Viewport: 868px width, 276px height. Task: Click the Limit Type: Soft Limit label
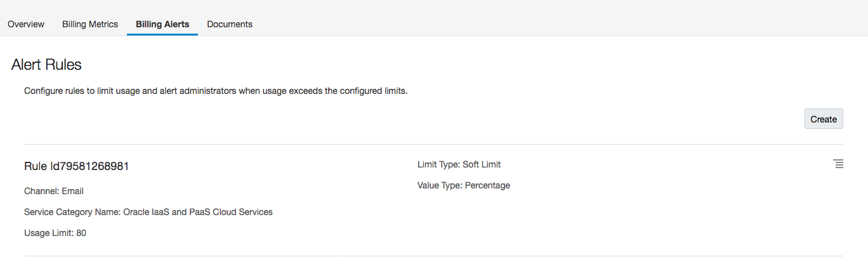click(459, 164)
